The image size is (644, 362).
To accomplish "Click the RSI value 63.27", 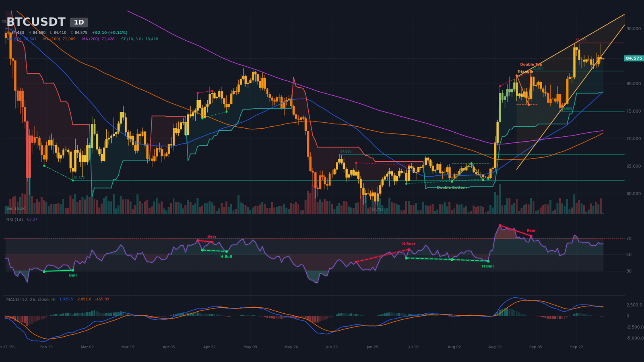I will pyautogui.click(x=32, y=220).
